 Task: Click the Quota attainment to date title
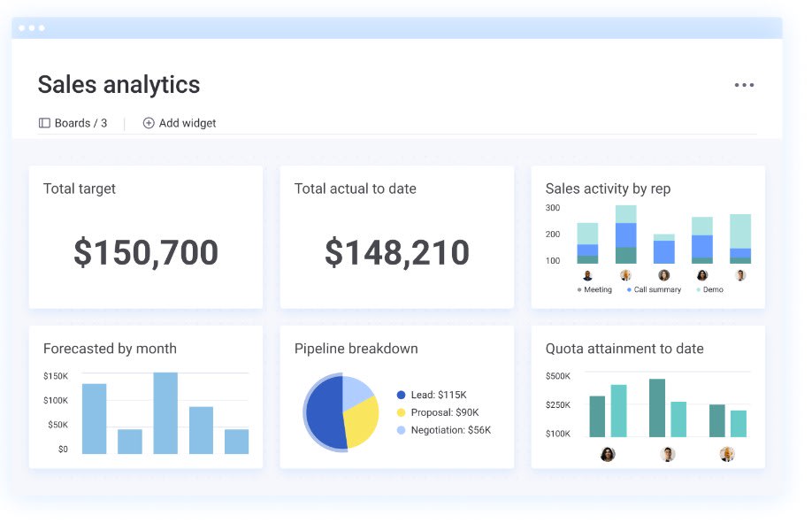tap(624, 349)
